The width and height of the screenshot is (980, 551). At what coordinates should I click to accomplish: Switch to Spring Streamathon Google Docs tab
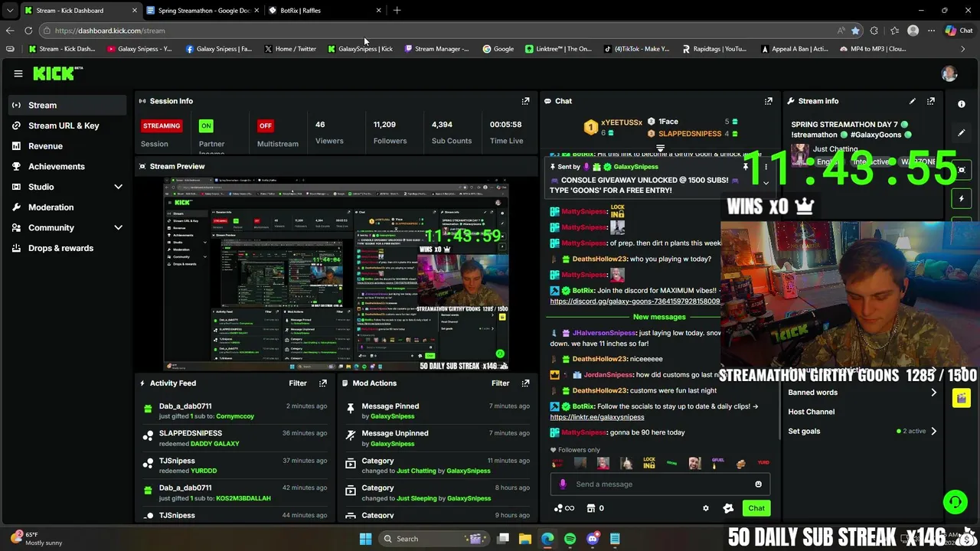click(x=203, y=11)
